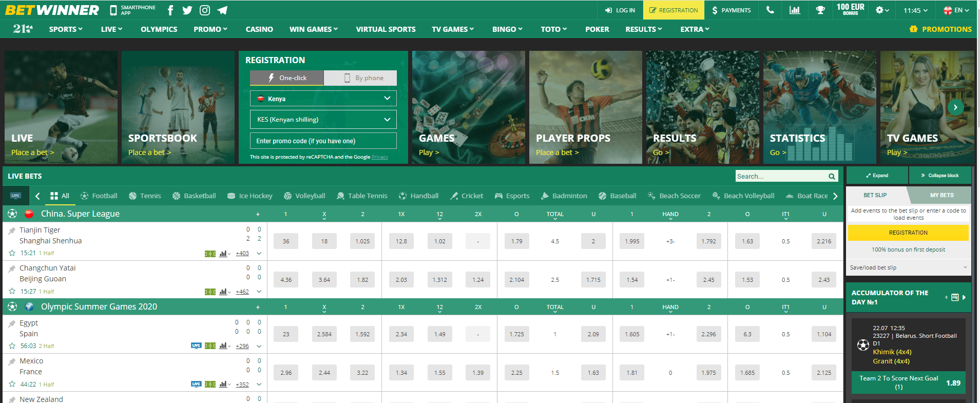Open pitch view for Tianjin Tiger match
The height and width of the screenshot is (403, 980).
point(210,254)
